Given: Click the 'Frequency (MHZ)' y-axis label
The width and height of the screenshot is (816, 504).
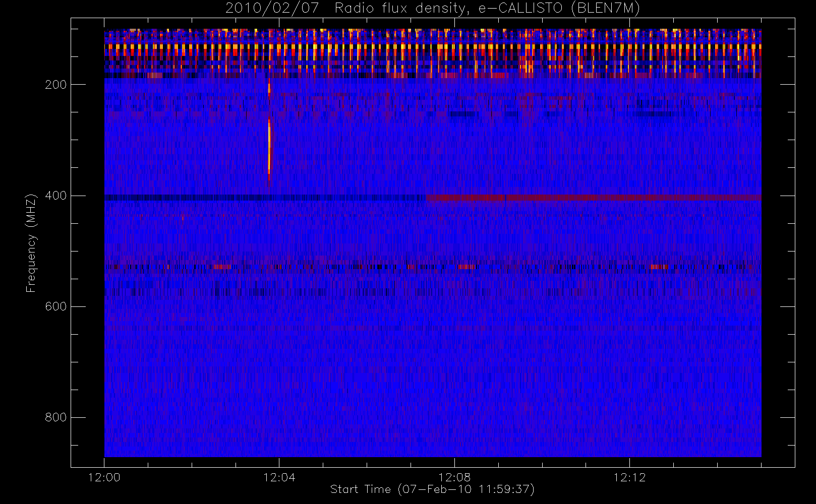Looking at the screenshot, I should tap(31, 243).
